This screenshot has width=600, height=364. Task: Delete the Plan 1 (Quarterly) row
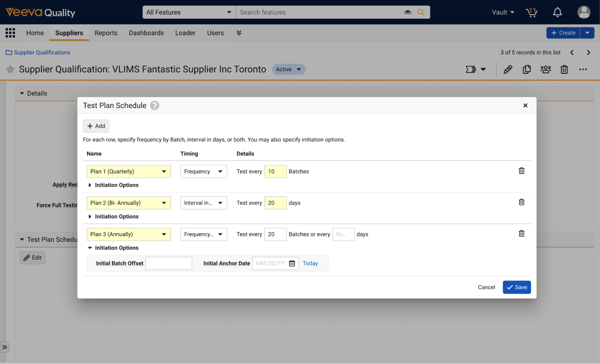coord(521,171)
